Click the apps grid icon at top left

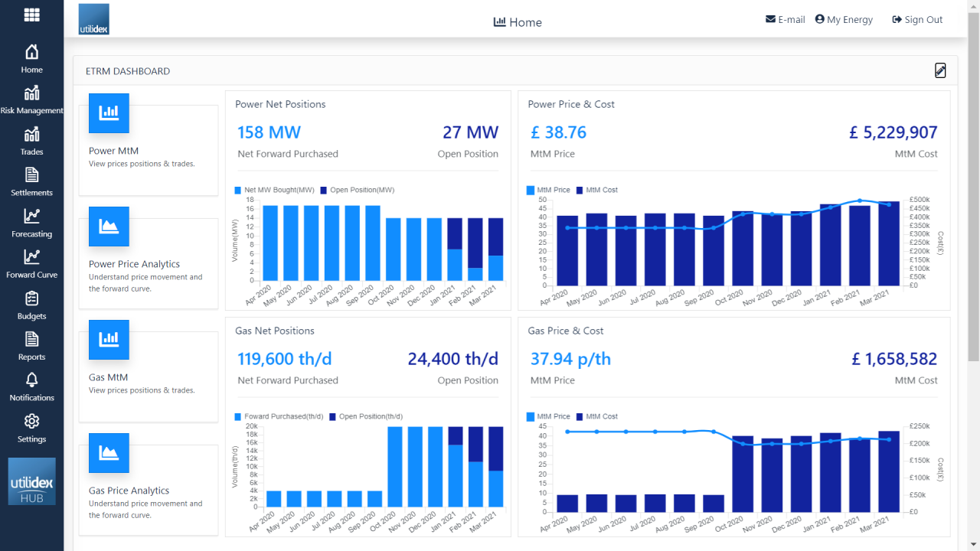pos(31,15)
